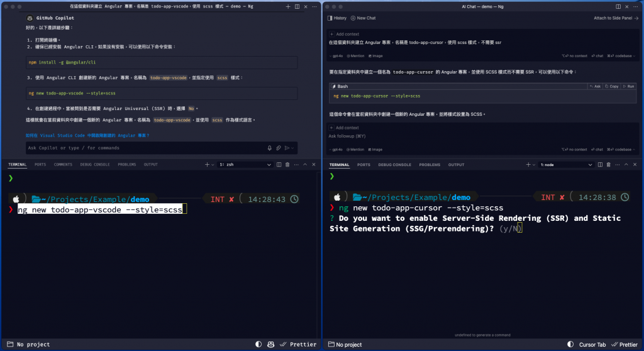Start a New Chat in Cursor
Image resolution: width=644 pixels, height=351 pixels.
tap(363, 18)
